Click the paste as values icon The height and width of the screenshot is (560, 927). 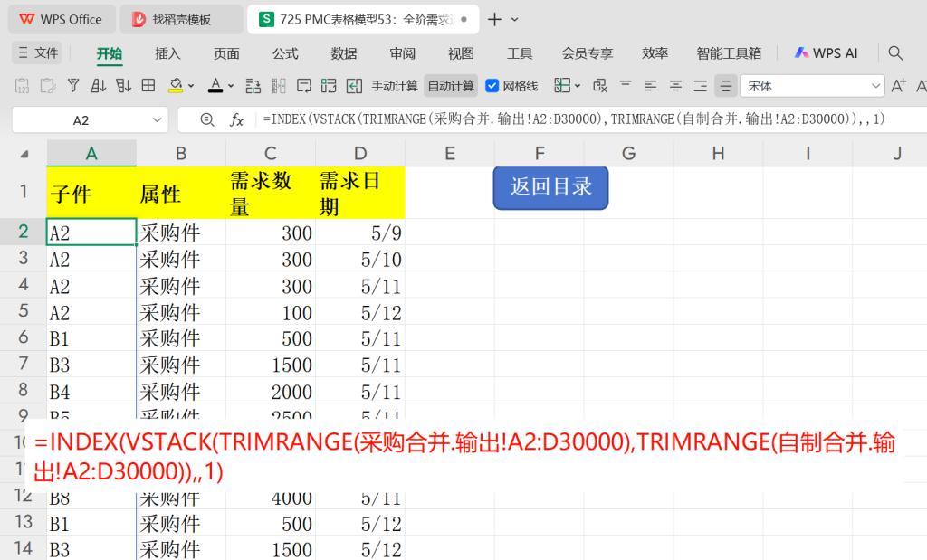(x=22, y=86)
